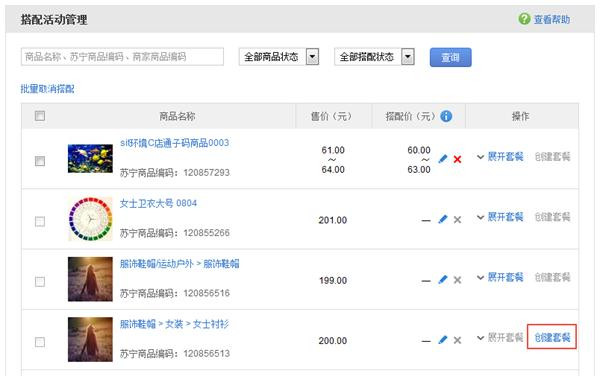Check the box for 女士卫衣大号 0804
Screen dimensions: 600x376
40,221
